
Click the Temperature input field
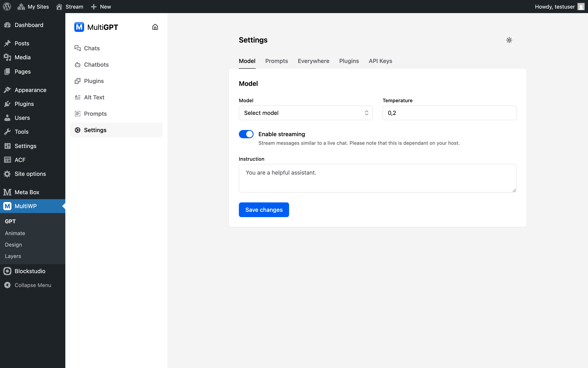449,113
